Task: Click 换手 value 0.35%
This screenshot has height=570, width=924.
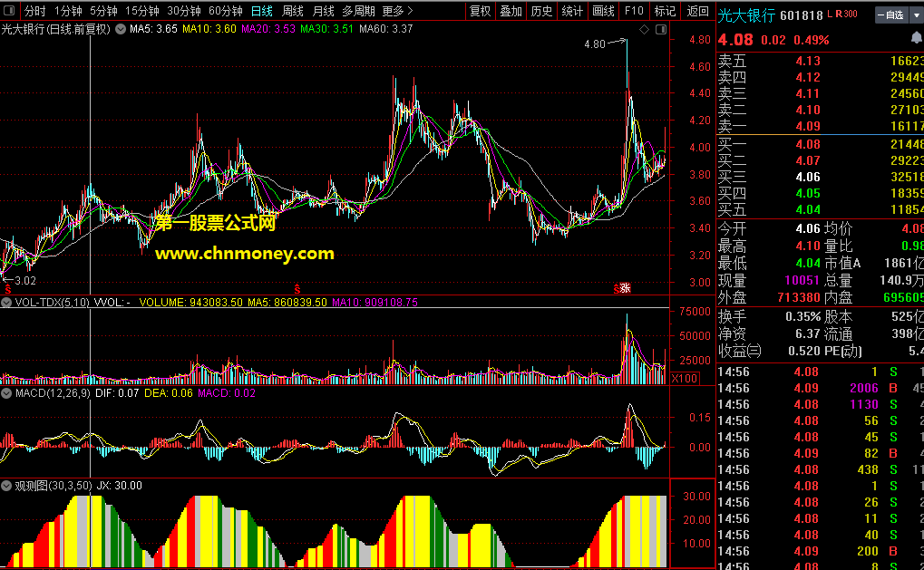Action: pyautogui.click(x=802, y=317)
